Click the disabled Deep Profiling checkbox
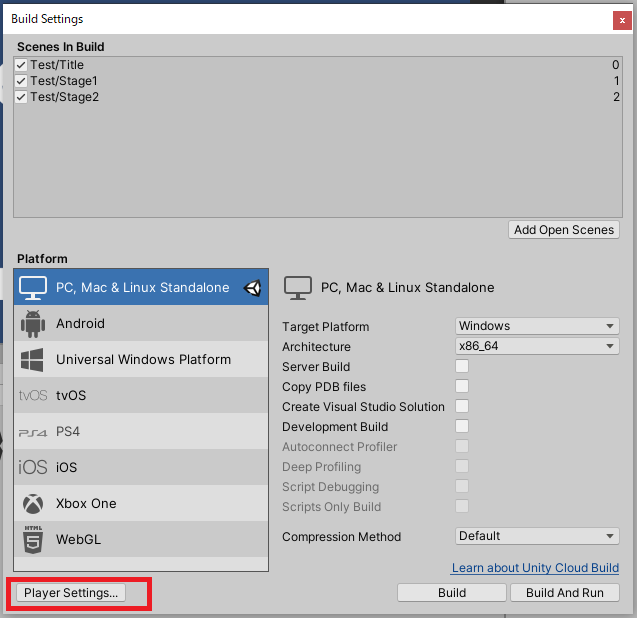Viewport: 637px width, 618px height. click(462, 466)
